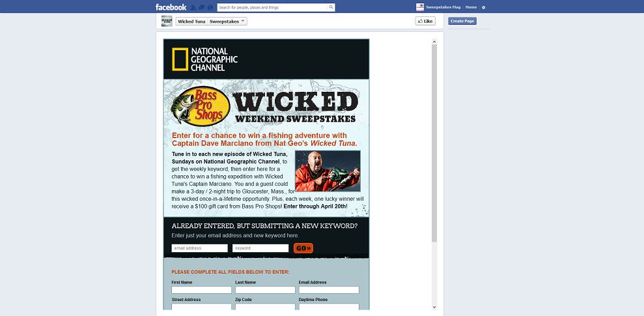Click the First Name field
The image size is (644, 316).
pos(202,290)
